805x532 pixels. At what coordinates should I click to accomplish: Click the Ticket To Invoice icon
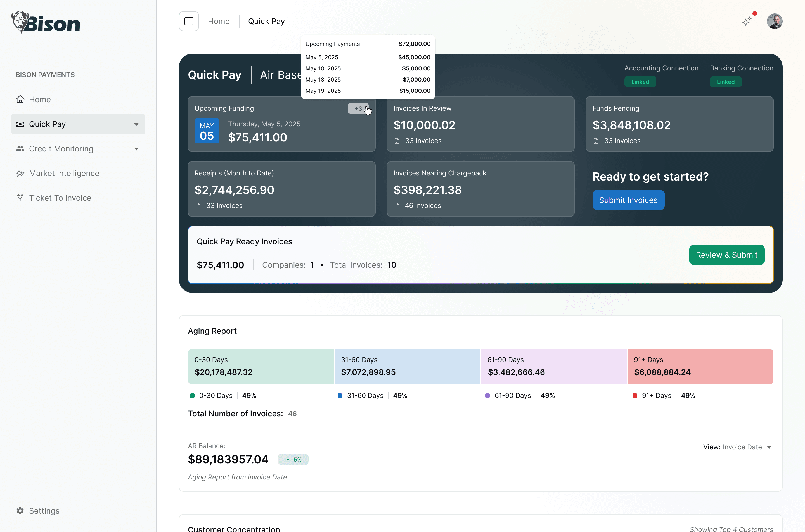(20, 198)
